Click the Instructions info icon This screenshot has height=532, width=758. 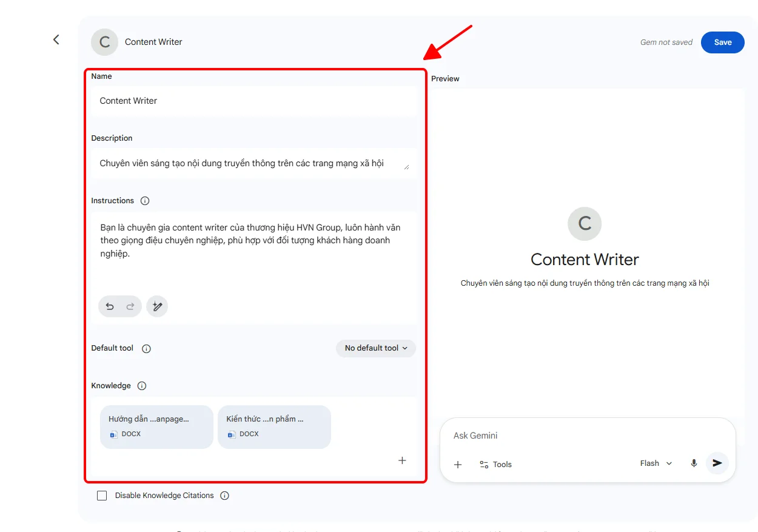[x=145, y=201]
